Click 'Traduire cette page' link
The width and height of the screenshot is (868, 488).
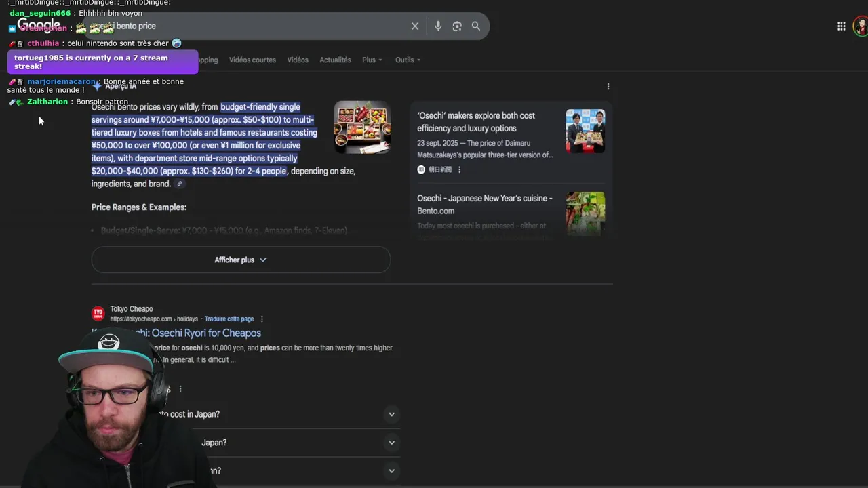pos(229,319)
